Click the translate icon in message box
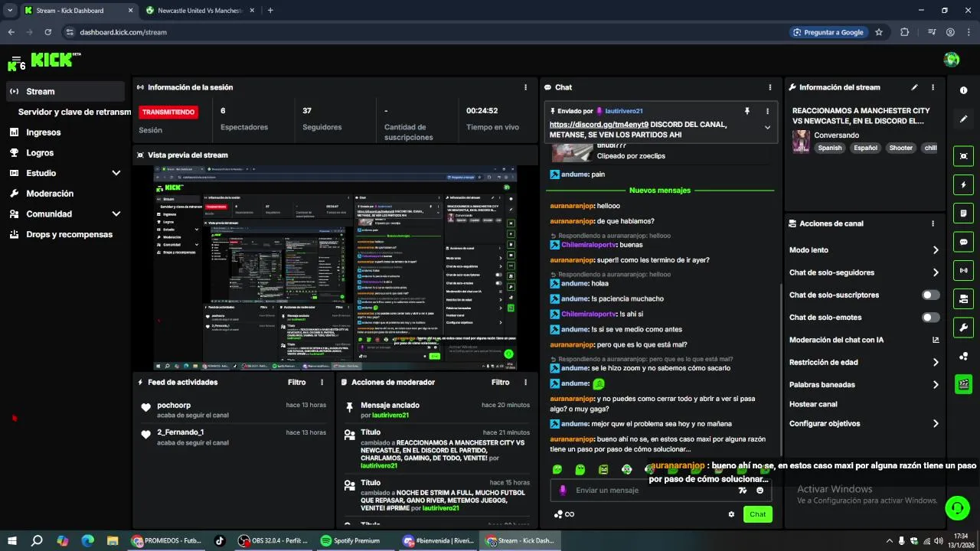Screen dimensions: 980x551 click(742, 491)
